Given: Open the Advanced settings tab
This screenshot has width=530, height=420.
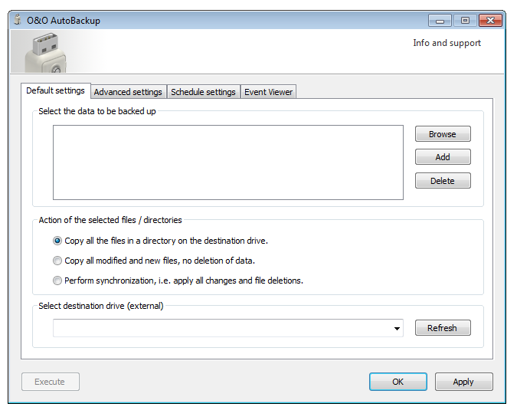Looking at the screenshot, I should point(128,92).
